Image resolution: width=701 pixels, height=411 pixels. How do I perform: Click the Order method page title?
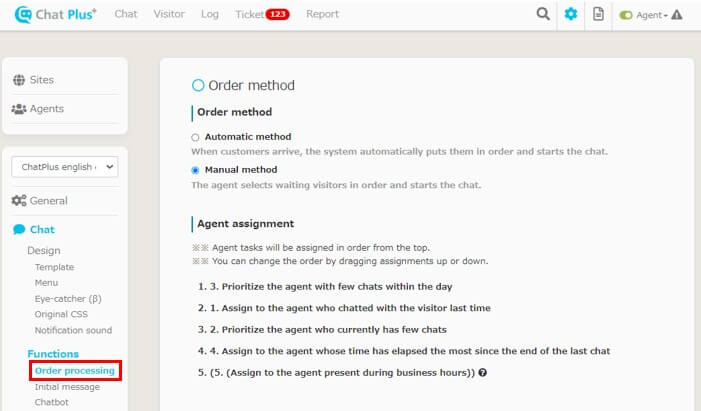tap(251, 85)
